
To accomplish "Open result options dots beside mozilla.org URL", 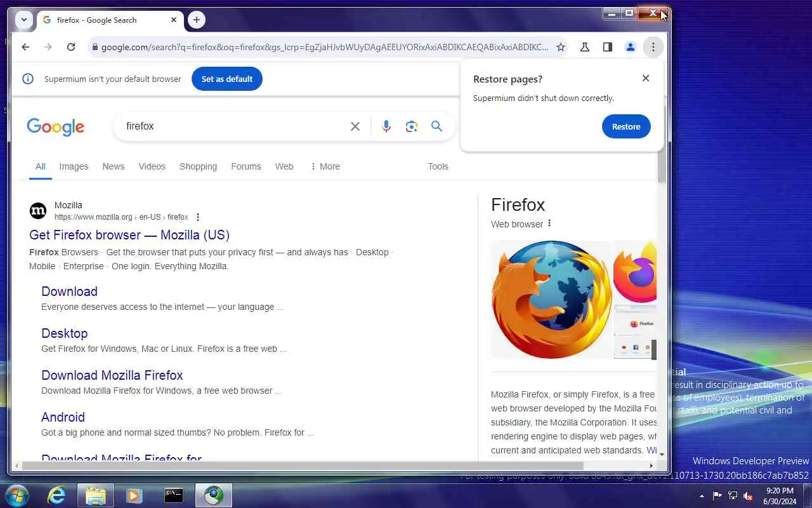I will pos(199,217).
